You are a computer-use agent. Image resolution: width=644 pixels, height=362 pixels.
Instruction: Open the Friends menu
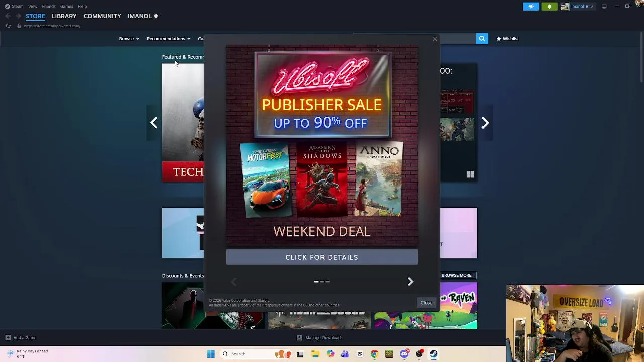pyautogui.click(x=49, y=6)
